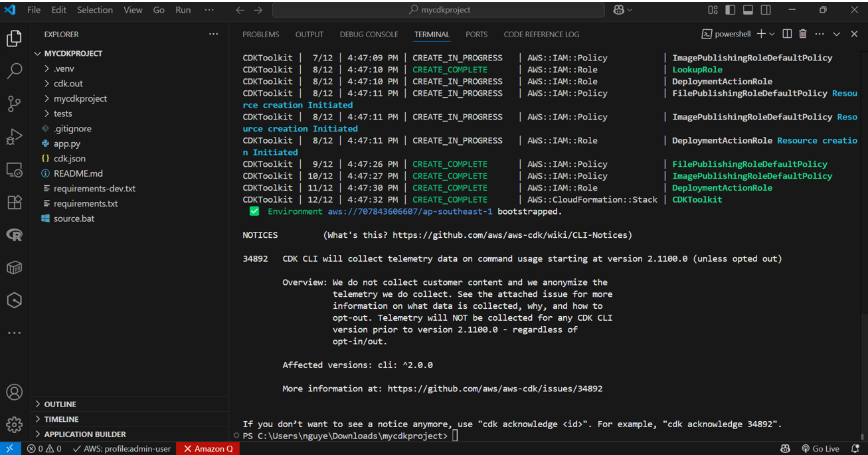This screenshot has height=455, width=868.
Task: Kill the active terminal with the trash icon
Action: pos(804,33)
